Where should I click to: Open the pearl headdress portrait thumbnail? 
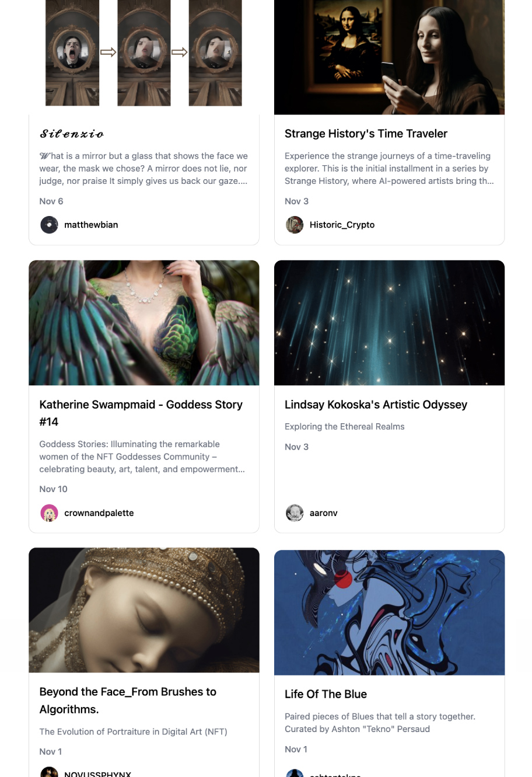pyautogui.click(x=143, y=610)
